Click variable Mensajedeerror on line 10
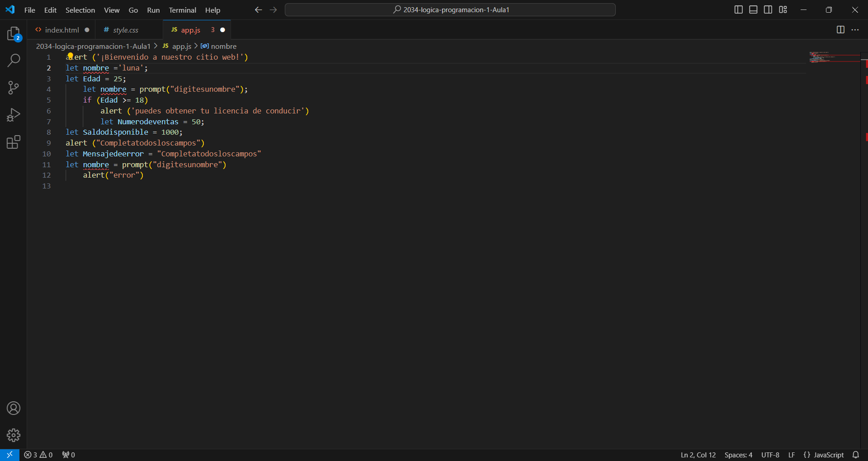 113,154
